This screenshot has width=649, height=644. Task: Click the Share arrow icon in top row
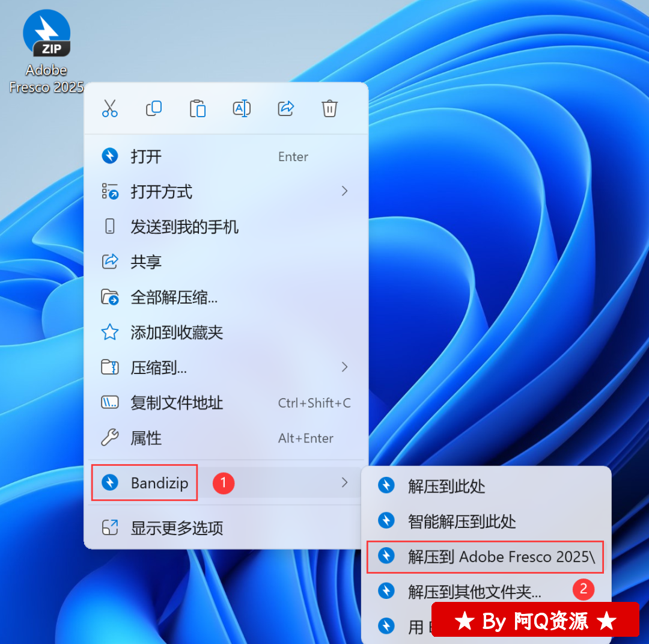(x=285, y=108)
